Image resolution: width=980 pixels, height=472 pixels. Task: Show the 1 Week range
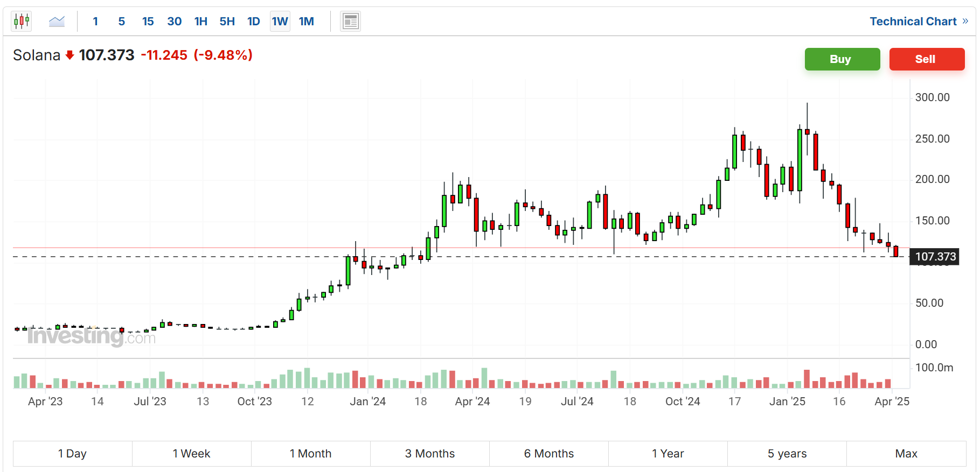coord(191,454)
